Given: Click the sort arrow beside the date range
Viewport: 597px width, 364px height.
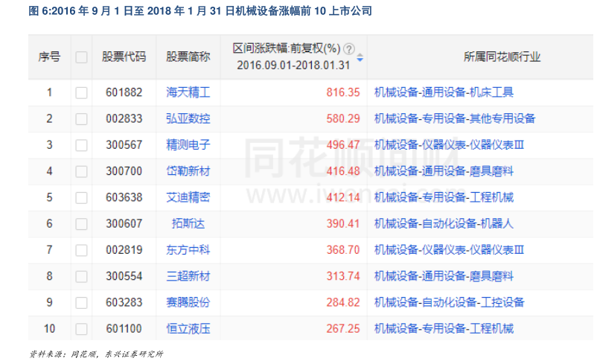Looking at the screenshot, I should (x=360, y=57).
